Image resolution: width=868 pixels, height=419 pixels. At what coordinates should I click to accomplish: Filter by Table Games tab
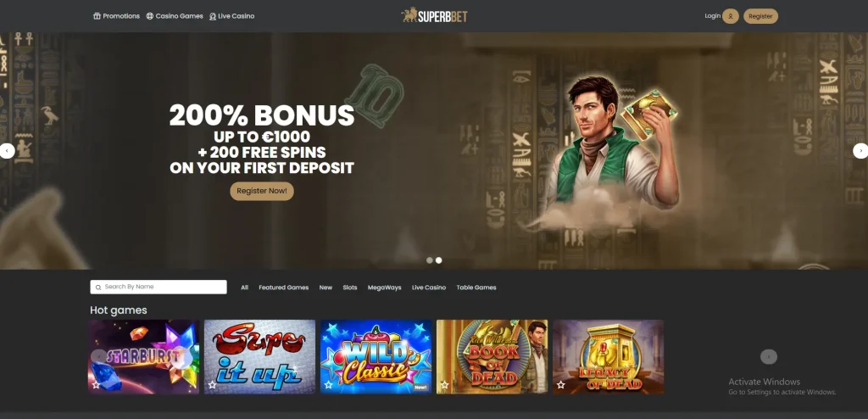[x=476, y=288]
